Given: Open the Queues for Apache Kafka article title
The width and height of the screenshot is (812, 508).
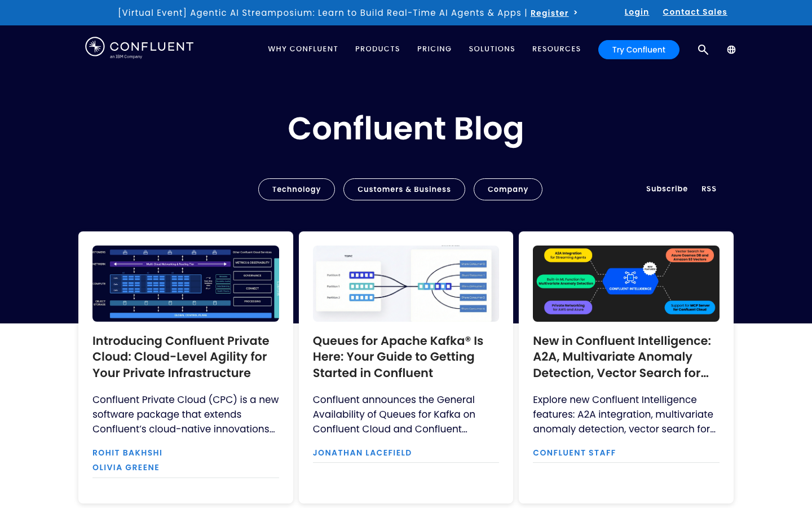Looking at the screenshot, I should tap(398, 357).
